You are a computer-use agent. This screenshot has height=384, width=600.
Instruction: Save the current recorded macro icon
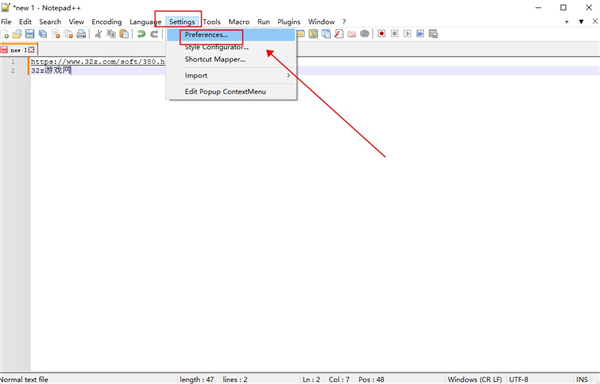tap(433, 34)
